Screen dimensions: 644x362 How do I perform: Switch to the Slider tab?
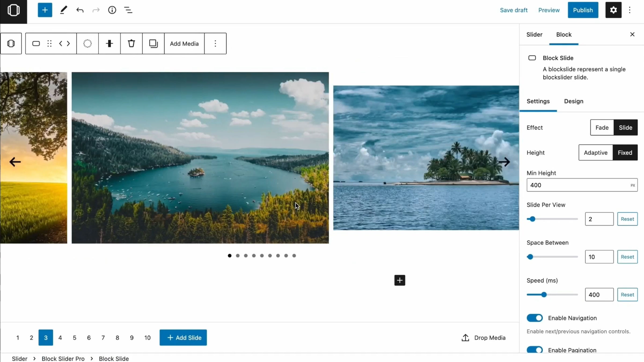(534, 34)
